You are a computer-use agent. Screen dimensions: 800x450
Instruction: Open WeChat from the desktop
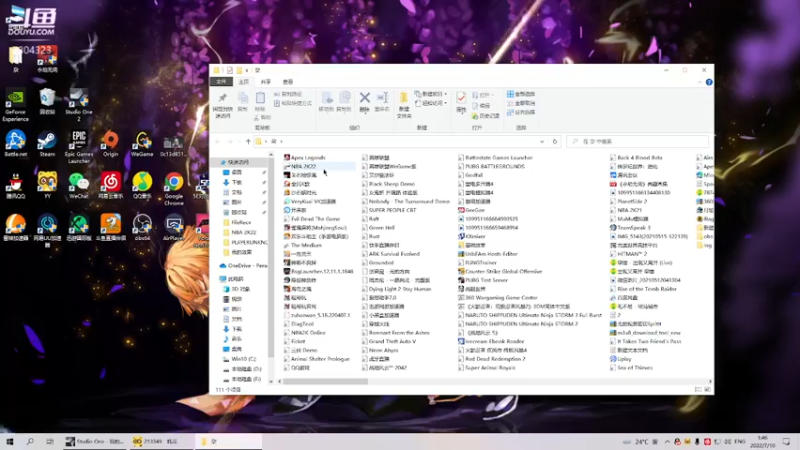click(79, 185)
